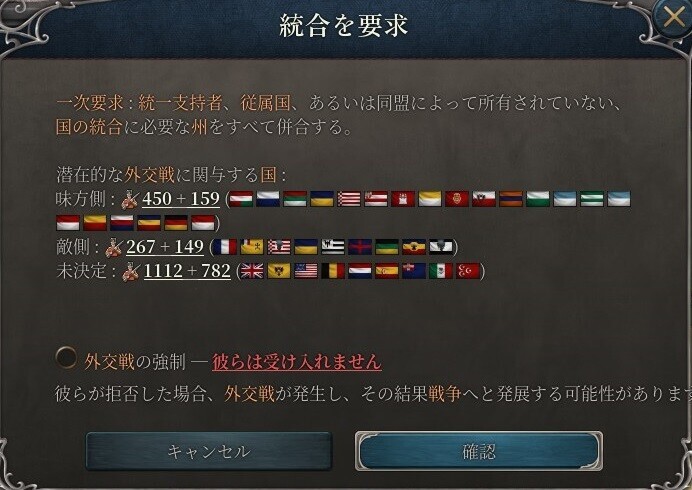692x490 pixels.
Task: Click the German black-red-gold flag in allies
Action: [176, 223]
